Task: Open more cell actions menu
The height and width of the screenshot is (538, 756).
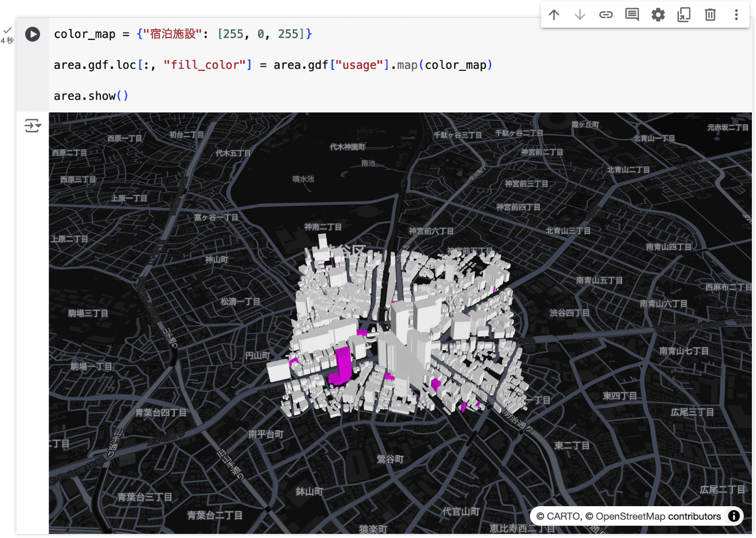Action: point(737,14)
